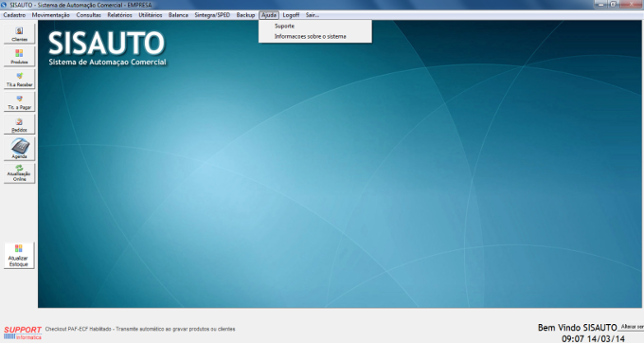Open the Utilitários menu
The height and width of the screenshot is (343, 644).
pos(151,15)
